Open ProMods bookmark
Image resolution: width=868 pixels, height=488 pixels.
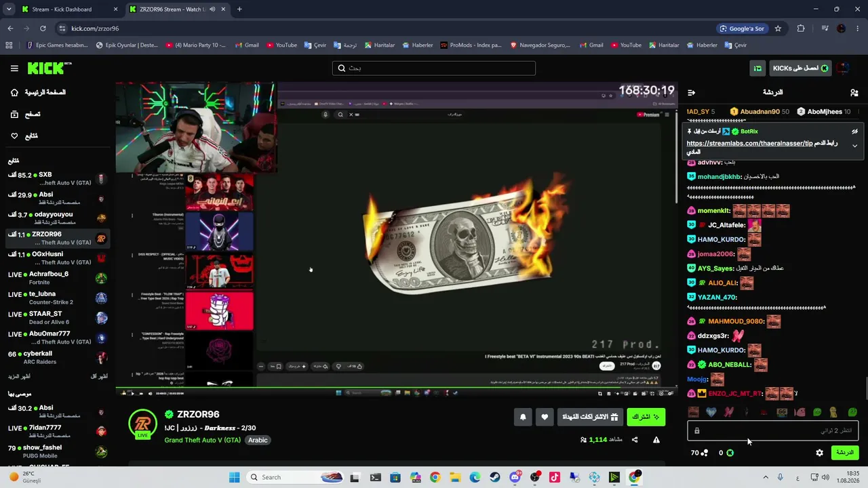(x=471, y=45)
